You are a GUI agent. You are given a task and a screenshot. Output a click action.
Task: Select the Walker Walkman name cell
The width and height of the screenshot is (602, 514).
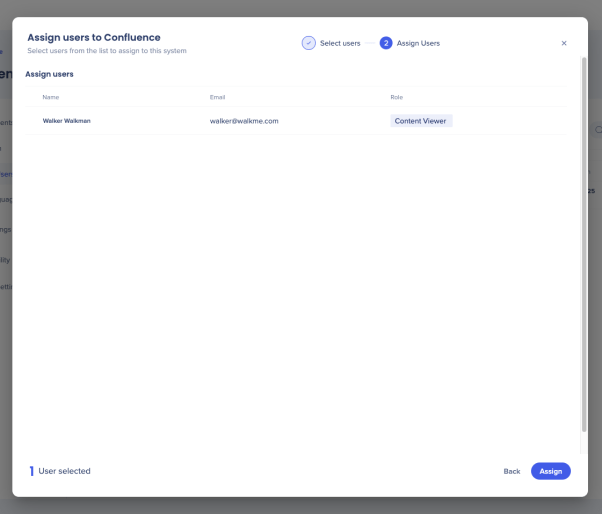click(67, 121)
